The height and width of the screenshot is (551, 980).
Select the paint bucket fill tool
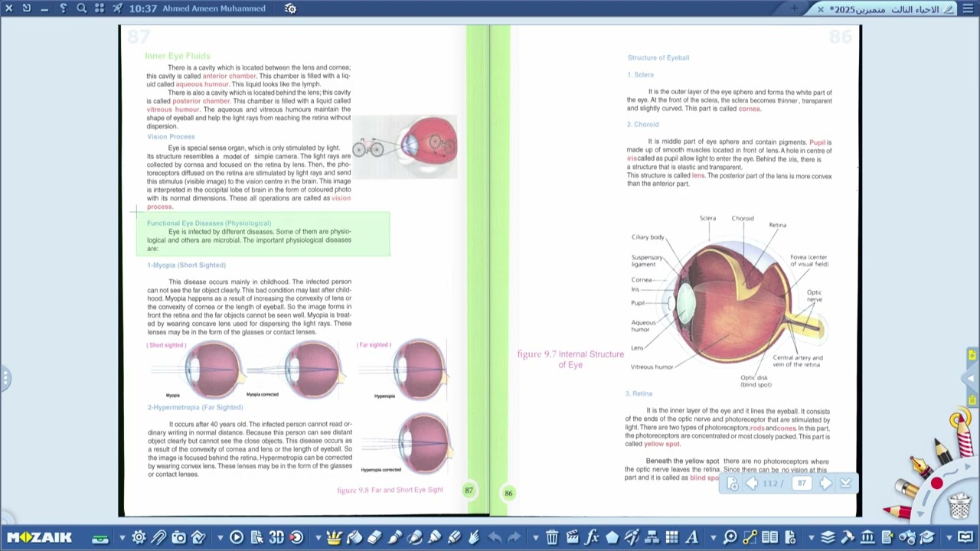[354, 537]
